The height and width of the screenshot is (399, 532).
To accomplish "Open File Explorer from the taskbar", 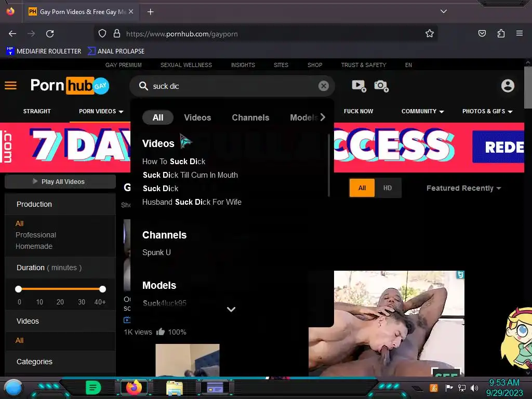I will coord(175,388).
